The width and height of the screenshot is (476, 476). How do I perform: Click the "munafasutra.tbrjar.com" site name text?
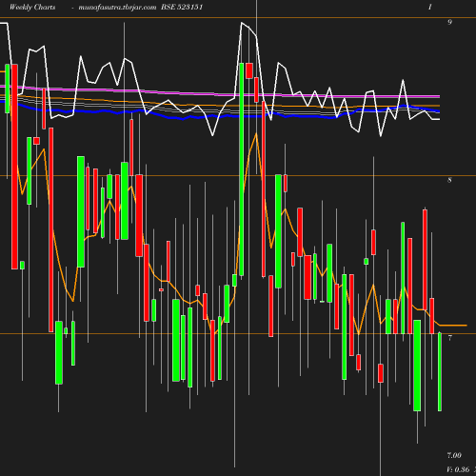(117, 8)
